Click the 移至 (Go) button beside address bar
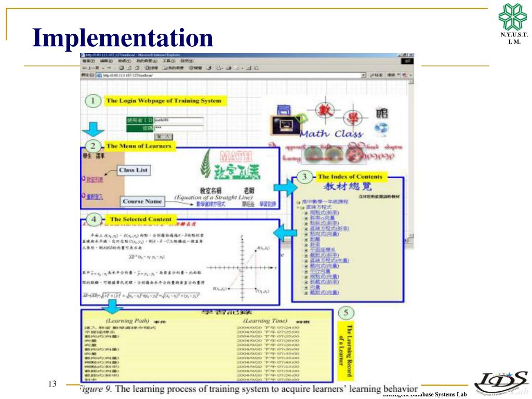Screen dimensions: 532x399 pos(377,75)
